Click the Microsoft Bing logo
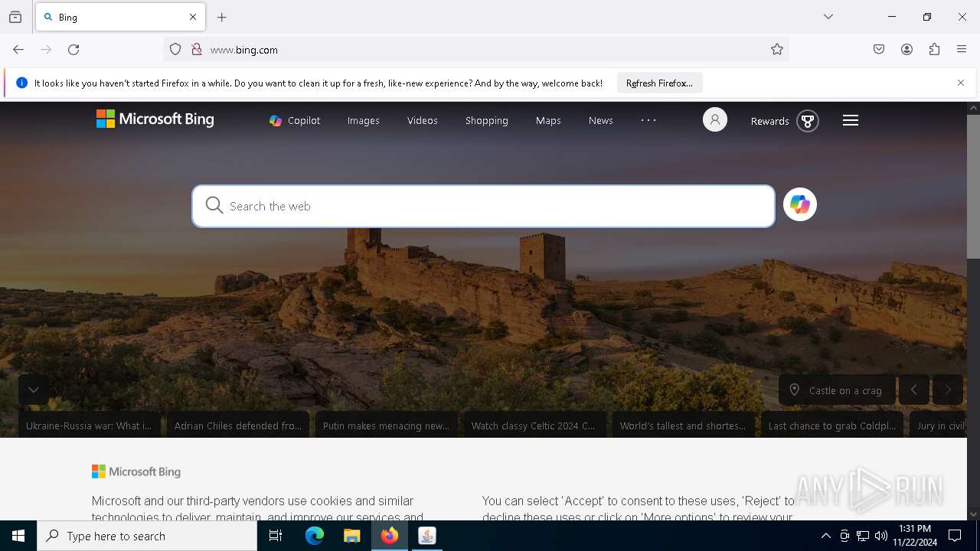 pyautogui.click(x=155, y=119)
